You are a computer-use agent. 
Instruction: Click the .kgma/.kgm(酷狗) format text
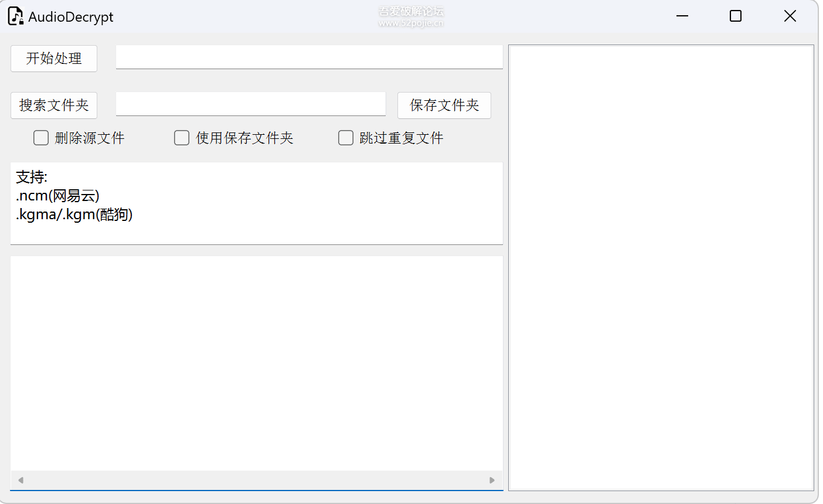[74, 214]
